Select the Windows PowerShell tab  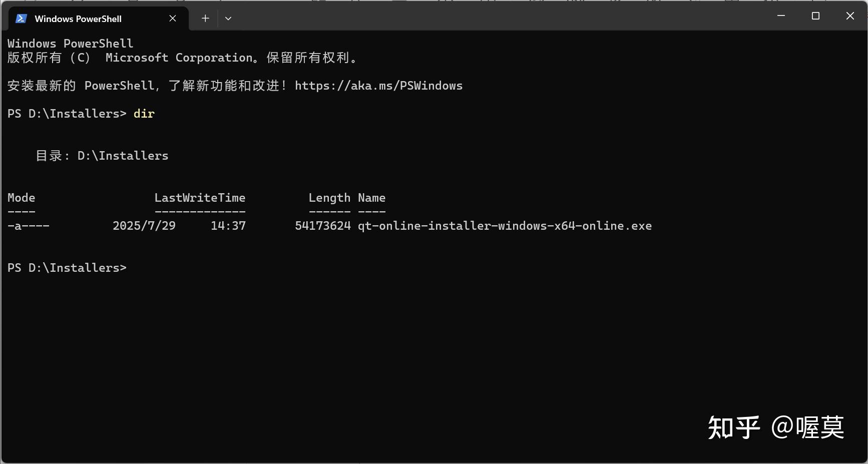click(x=78, y=19)
